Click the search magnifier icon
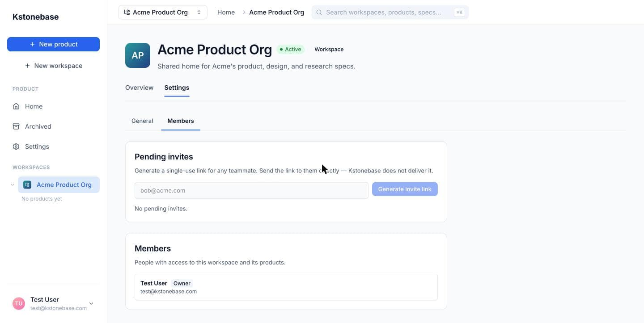Image resolution: width=644 pixels, height=323 pixels. pos(319,13)
